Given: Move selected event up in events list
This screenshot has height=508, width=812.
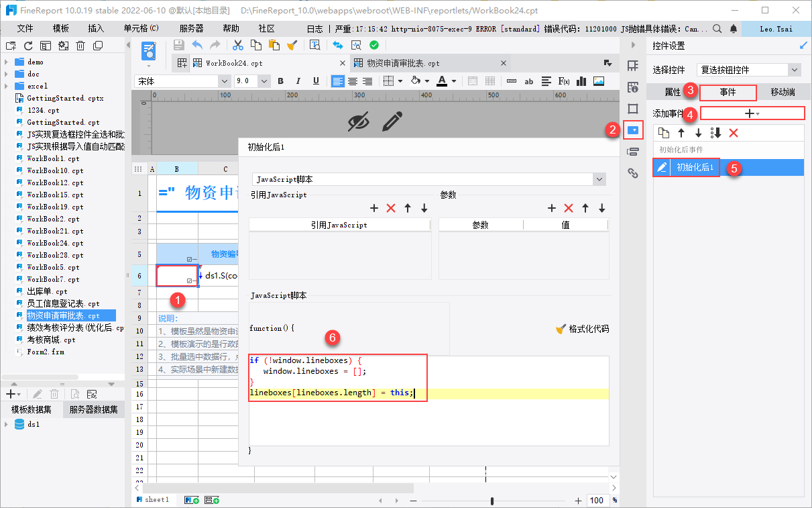Looking at the screenshot, I should click(x=681, y=133).
